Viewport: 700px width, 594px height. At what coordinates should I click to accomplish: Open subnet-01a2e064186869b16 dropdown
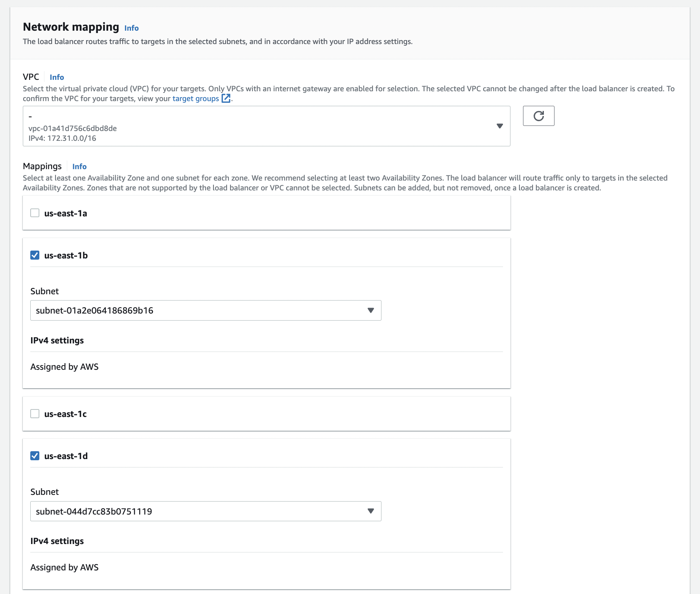206,310
